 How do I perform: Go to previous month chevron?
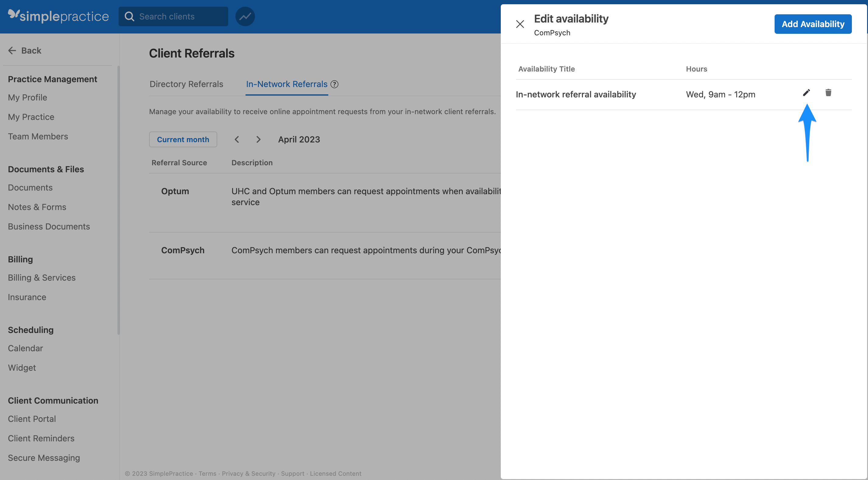(237, 139)
